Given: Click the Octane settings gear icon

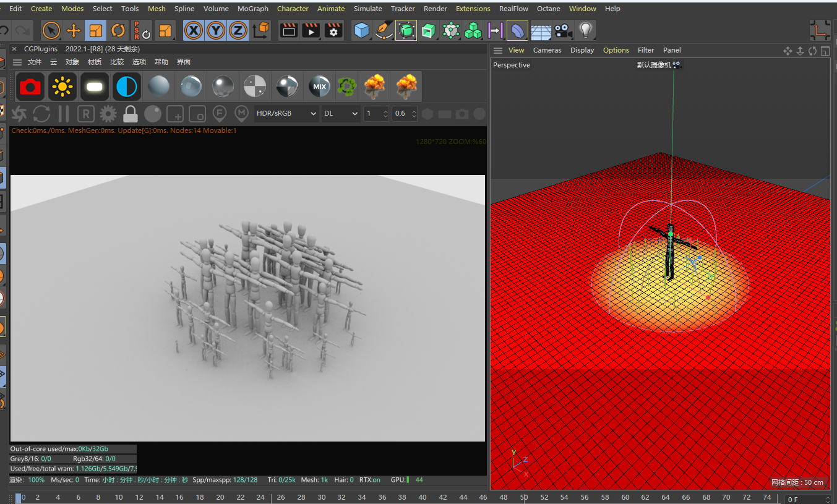Looking at the screenshot, I should 108,114.
